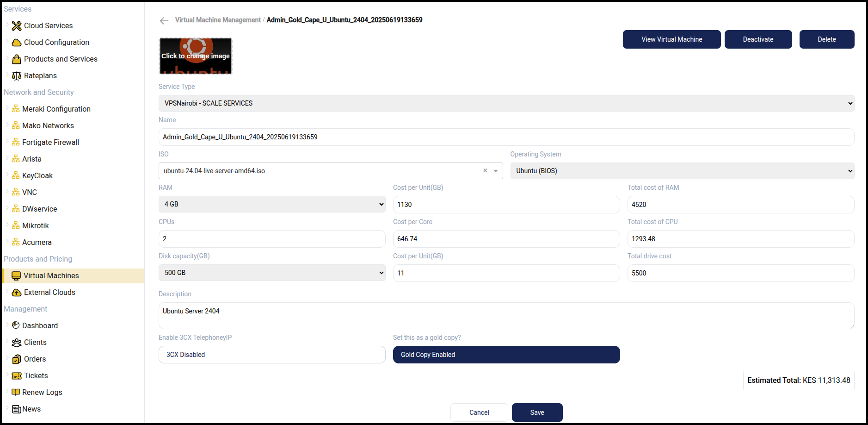Screen dimensions: 868x425
Task: Open the Rateplans menu item
Action: click(40, 76)
